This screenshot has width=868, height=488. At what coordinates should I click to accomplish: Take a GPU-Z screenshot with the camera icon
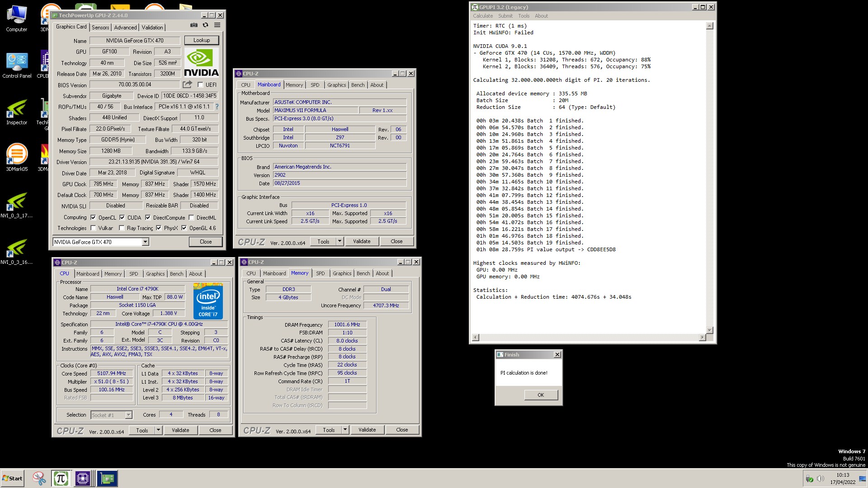point(194,25)
